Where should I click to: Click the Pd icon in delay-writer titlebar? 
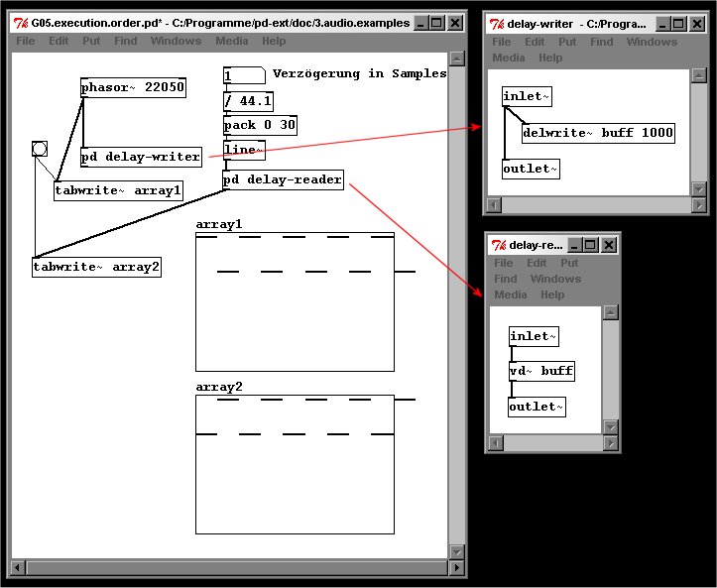coord(496,23)
